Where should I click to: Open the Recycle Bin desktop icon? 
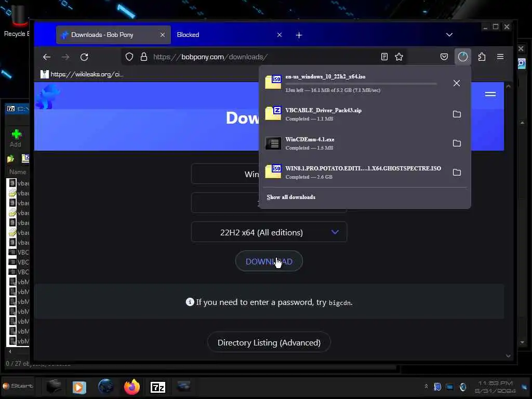(17, 20)
